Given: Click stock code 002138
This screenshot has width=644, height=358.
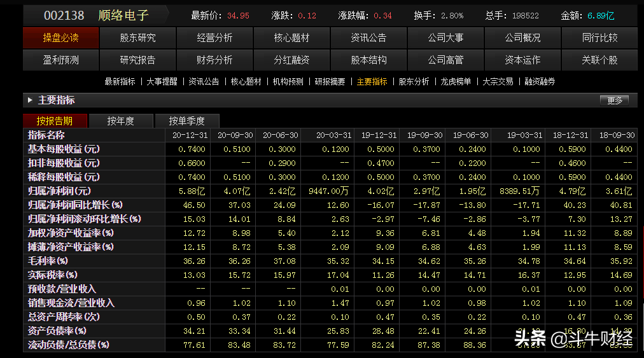Looking at the screenshot, I should (x=64, y=16).
